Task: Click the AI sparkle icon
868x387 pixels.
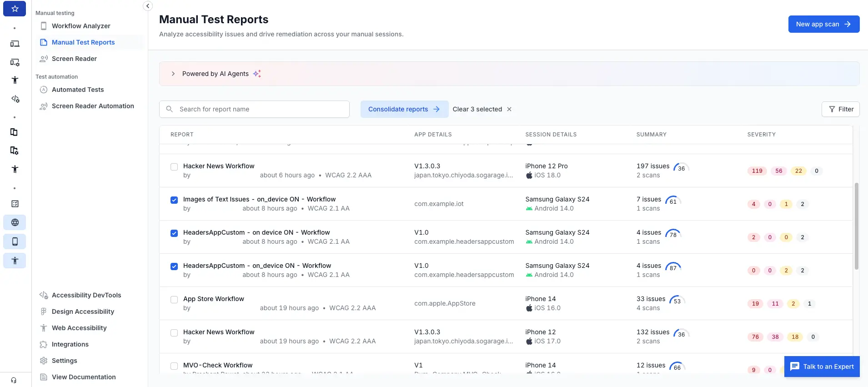Action: [x=257, y=74]
